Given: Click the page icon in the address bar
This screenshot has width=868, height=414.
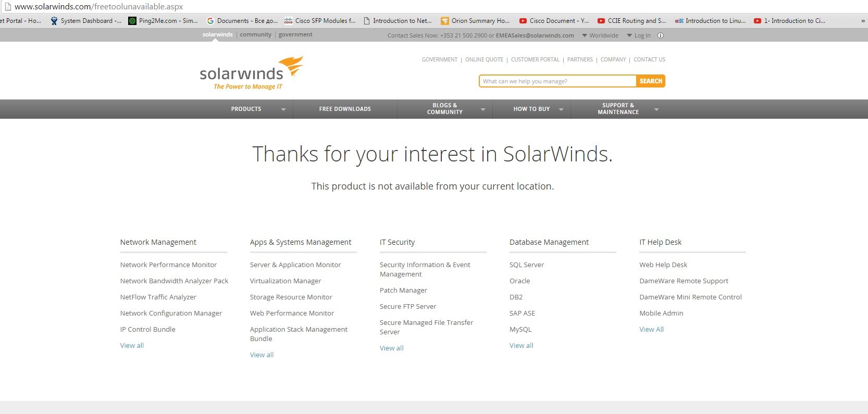Looking at the screenshot, I should tap(7, 7).
